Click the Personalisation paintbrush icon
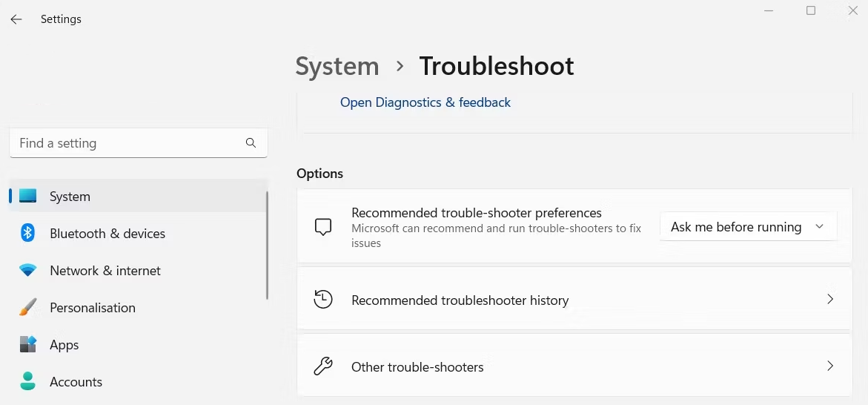 pos(28,307)
